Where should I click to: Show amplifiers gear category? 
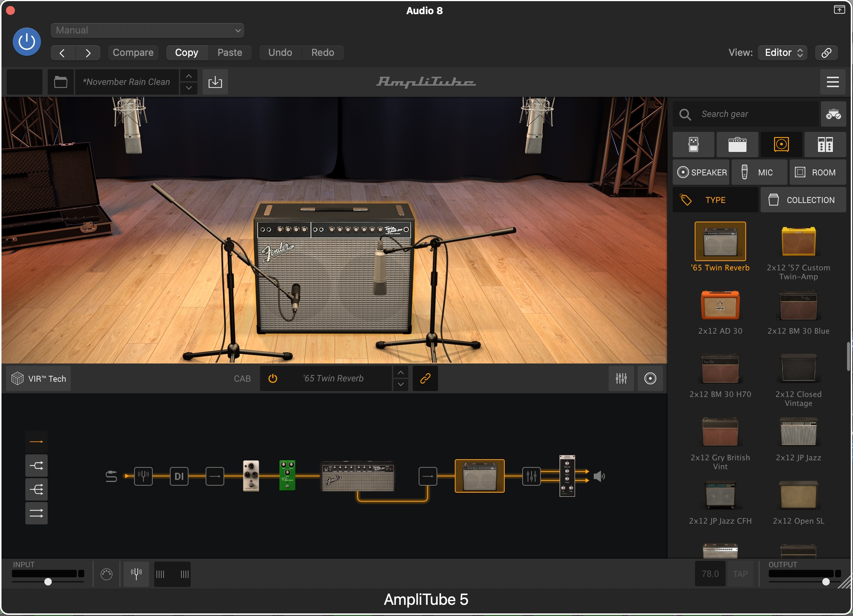(737, 145)
